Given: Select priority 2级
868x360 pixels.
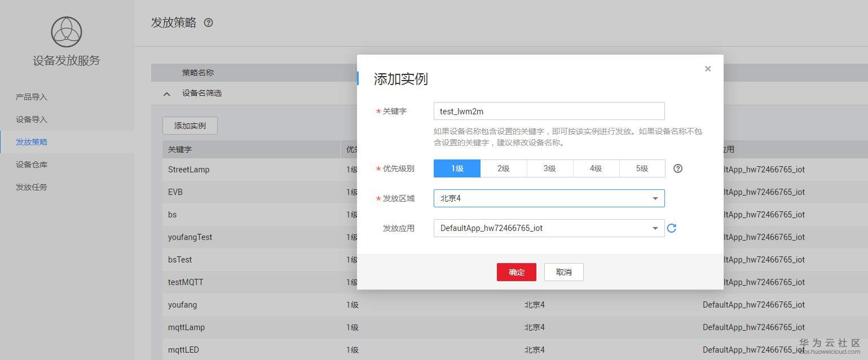Looking at the screenshot, I should [504, 168].
